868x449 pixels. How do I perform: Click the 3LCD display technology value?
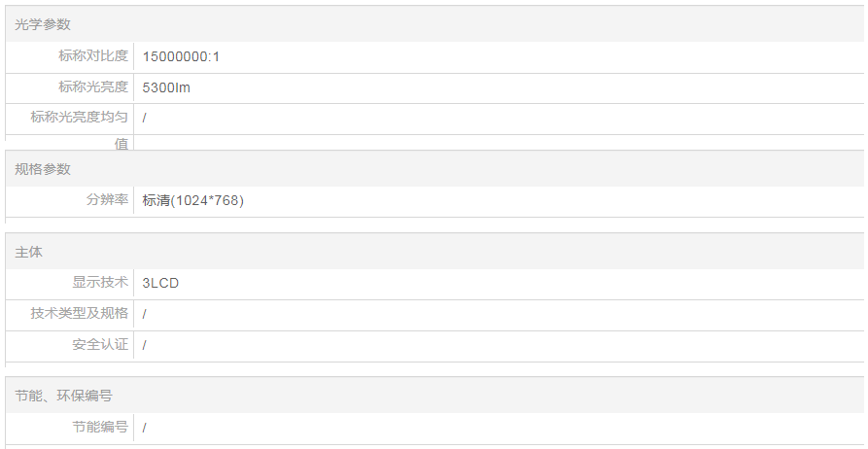coord(160,283)
